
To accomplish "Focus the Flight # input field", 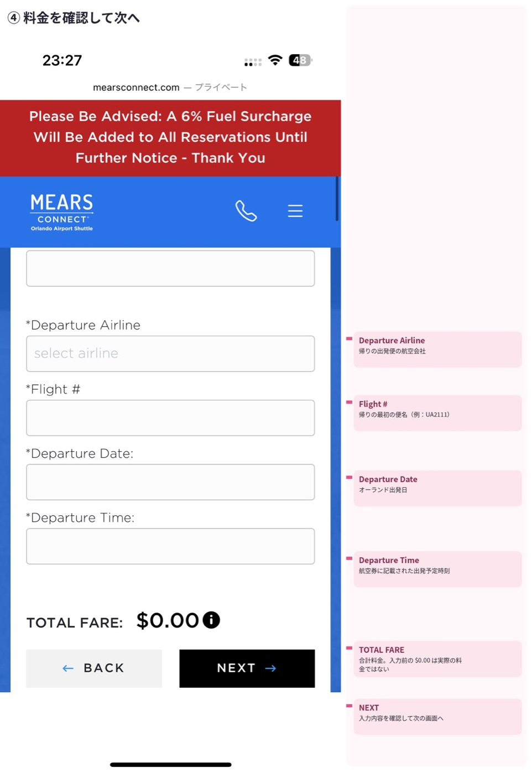I will click(x=170, y=418).
